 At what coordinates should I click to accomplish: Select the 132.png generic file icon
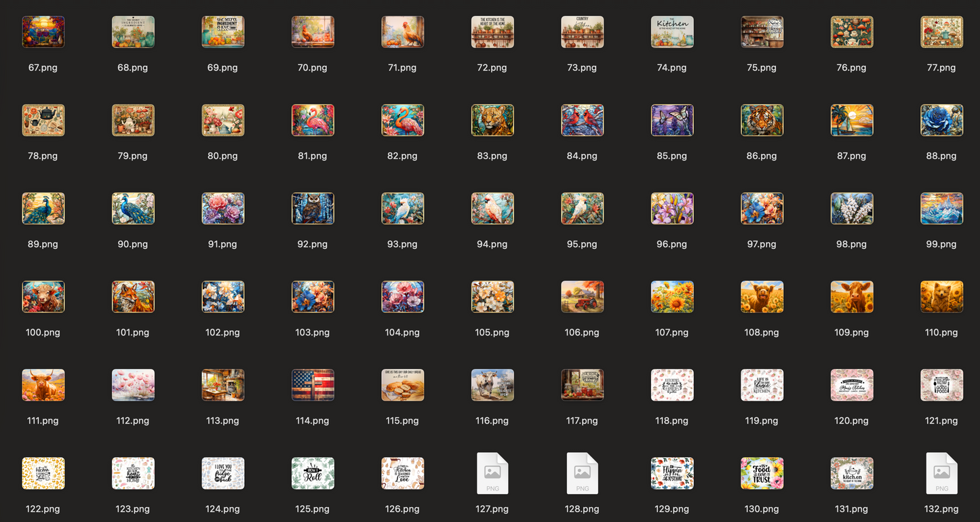pos(941,473)
